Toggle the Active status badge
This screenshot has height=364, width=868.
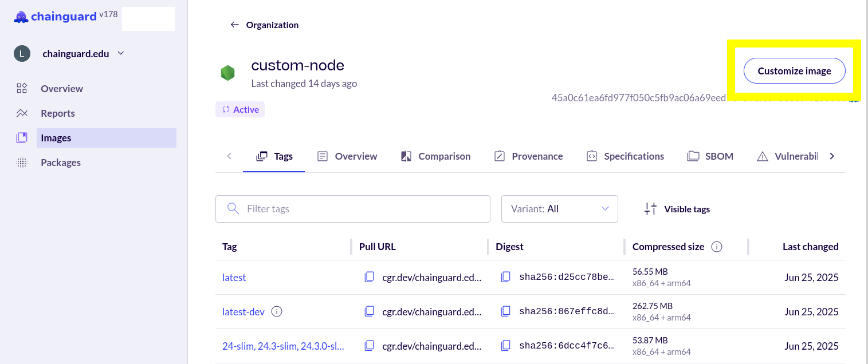click(x=239, y=109)
